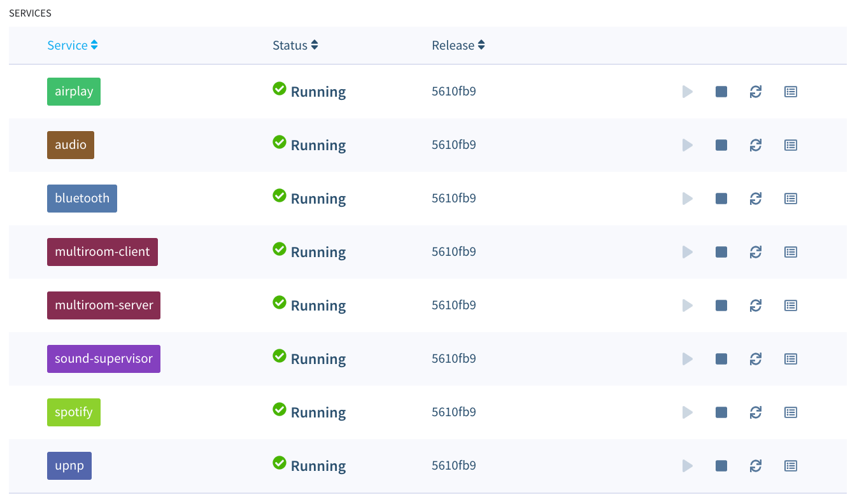
Task: Stop the airplay service
Action: point(721,92)
